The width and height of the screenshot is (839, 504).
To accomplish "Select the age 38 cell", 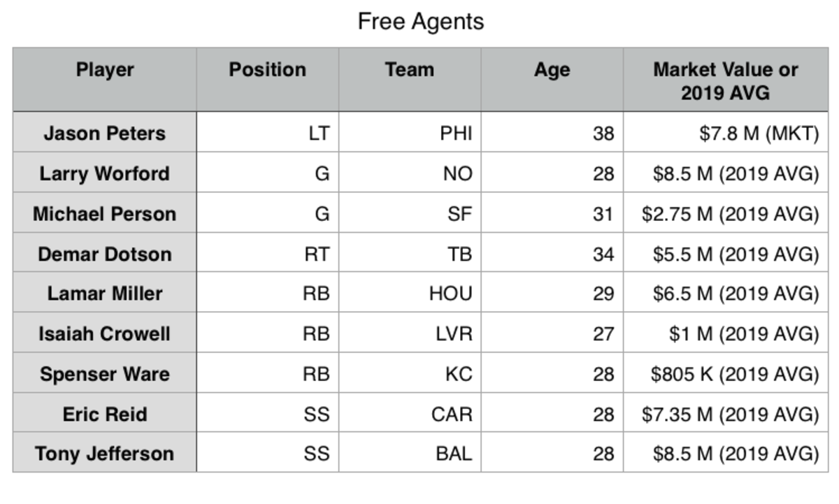I will 552,132.
